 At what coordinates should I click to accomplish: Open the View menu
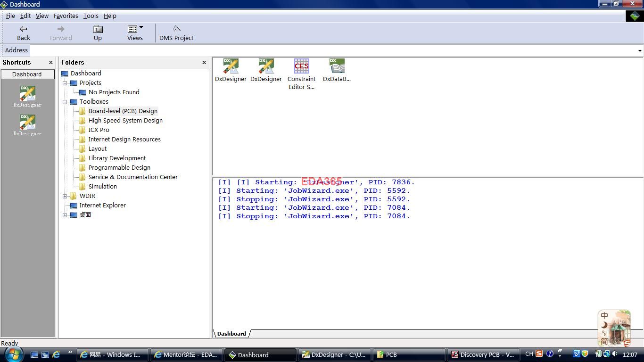pyautogui.click(x=42, y=16)
